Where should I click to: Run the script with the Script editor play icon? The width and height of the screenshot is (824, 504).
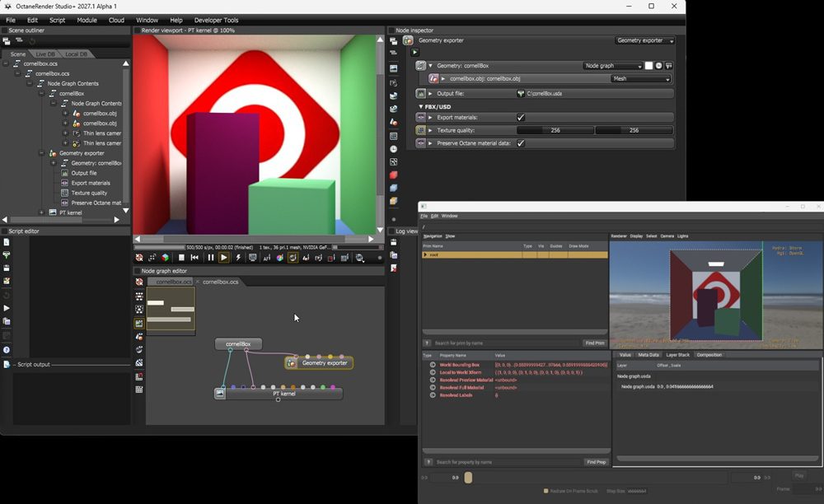point(5,308)
